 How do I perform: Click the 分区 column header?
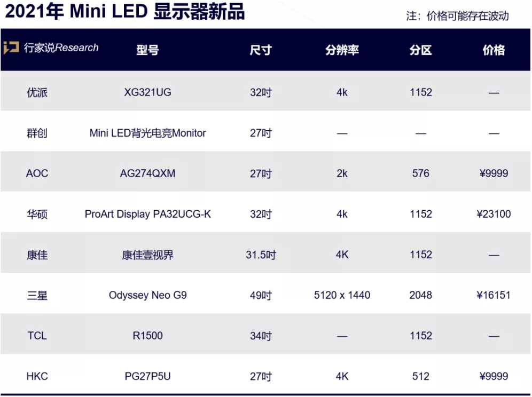click(x=420, y=50)
